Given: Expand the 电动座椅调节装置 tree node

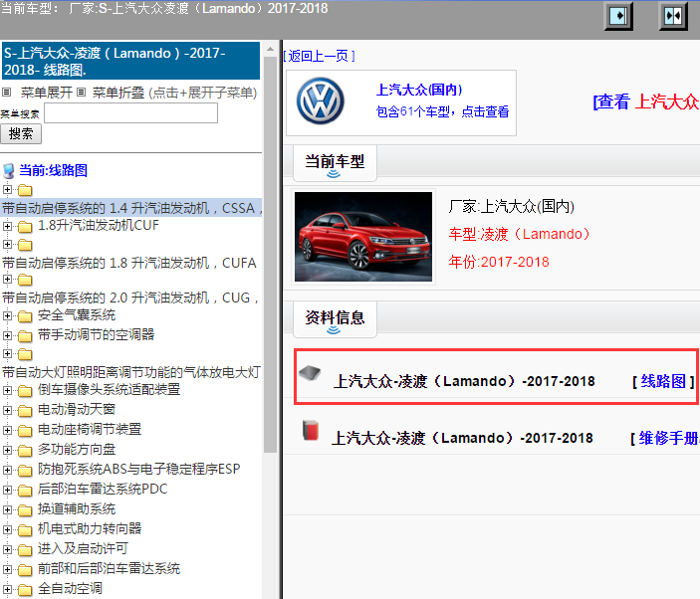Looking at the screenshot, I should tap(7, 430).
